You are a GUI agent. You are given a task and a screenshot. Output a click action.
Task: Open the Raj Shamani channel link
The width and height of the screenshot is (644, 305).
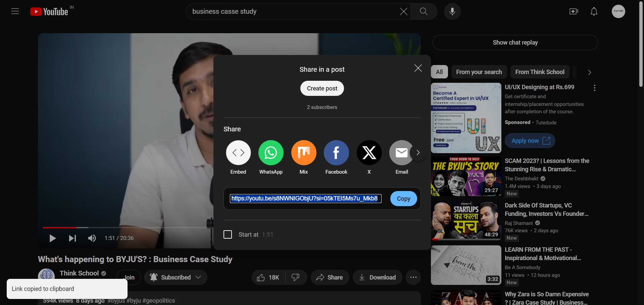click(519, 223)
